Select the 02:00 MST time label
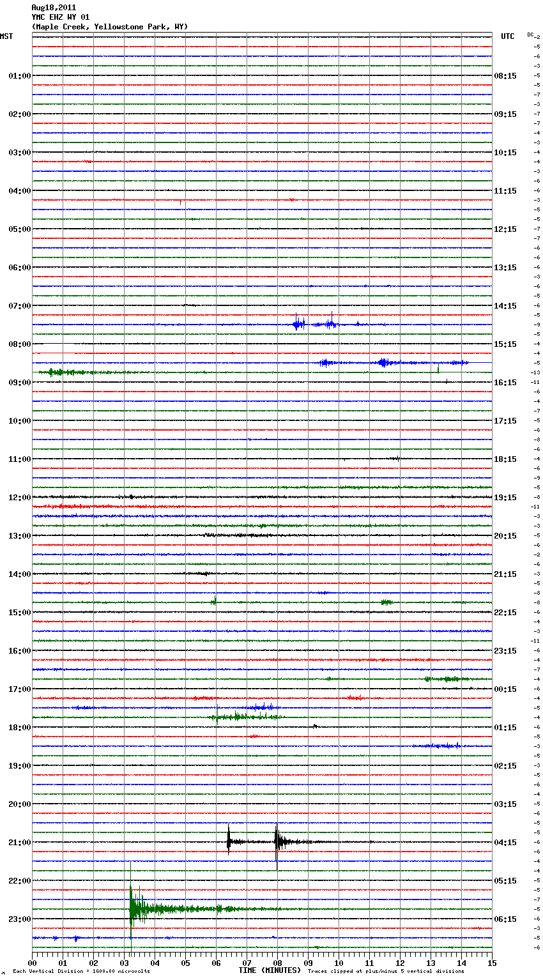 20,114
